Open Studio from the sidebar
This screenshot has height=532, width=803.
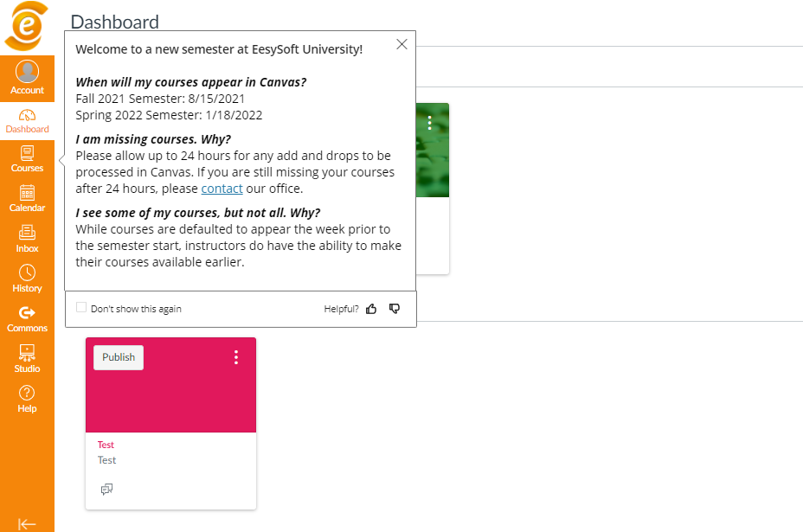pyautogui.click(x=27, y=358)
